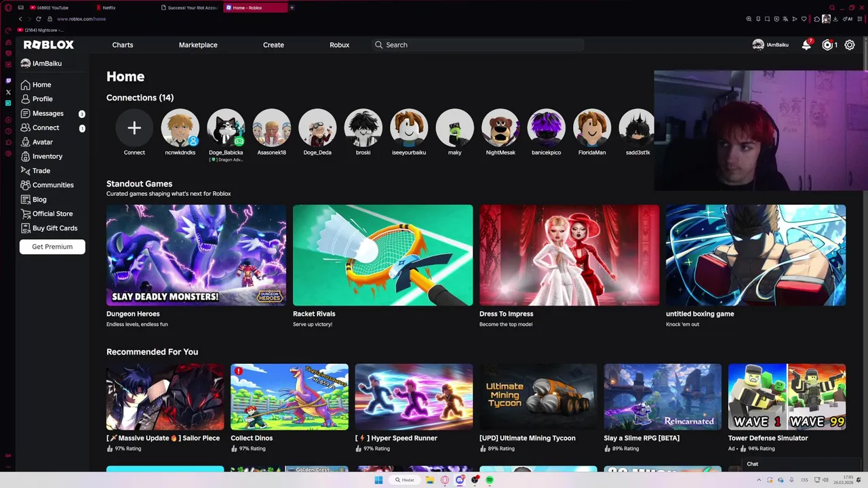
Task: Open IAmBaiku profile in sidebar
Action: coord(41,63)
